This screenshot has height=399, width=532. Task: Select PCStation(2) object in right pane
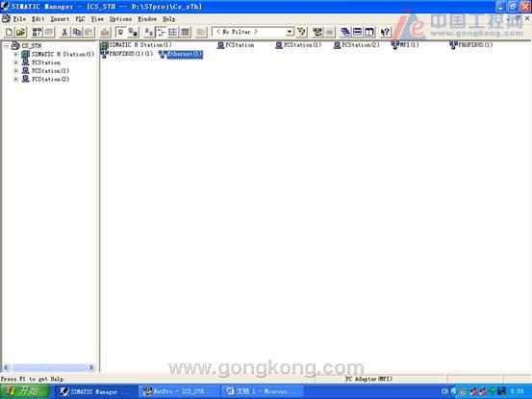(357, 45)
